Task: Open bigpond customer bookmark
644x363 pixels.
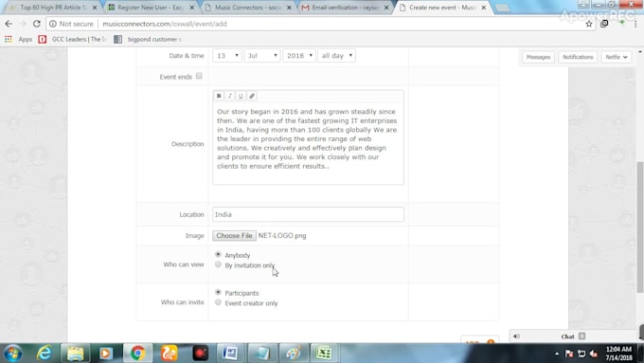Action: 149,39
